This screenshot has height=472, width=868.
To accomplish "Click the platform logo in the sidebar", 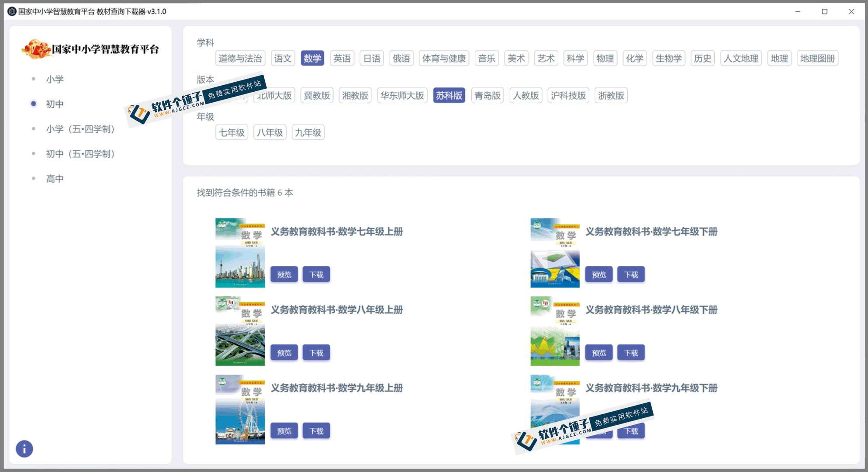I will click(90, 49).
